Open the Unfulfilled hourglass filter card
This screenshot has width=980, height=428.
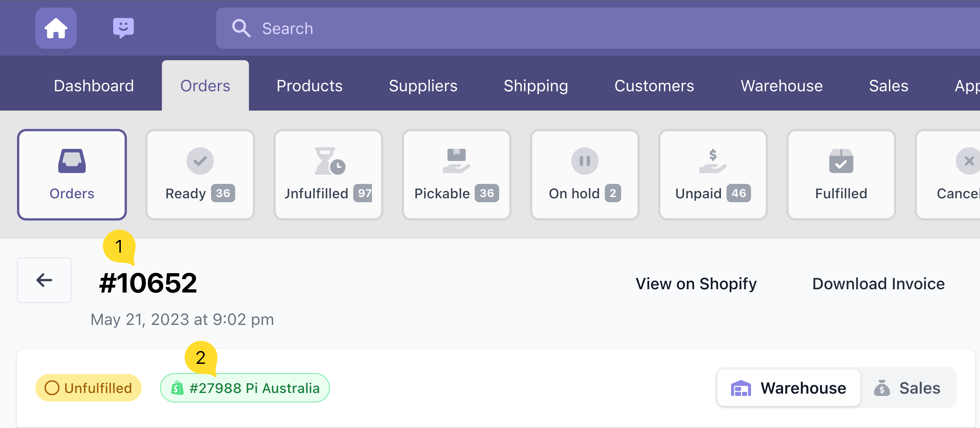point(328,175)
